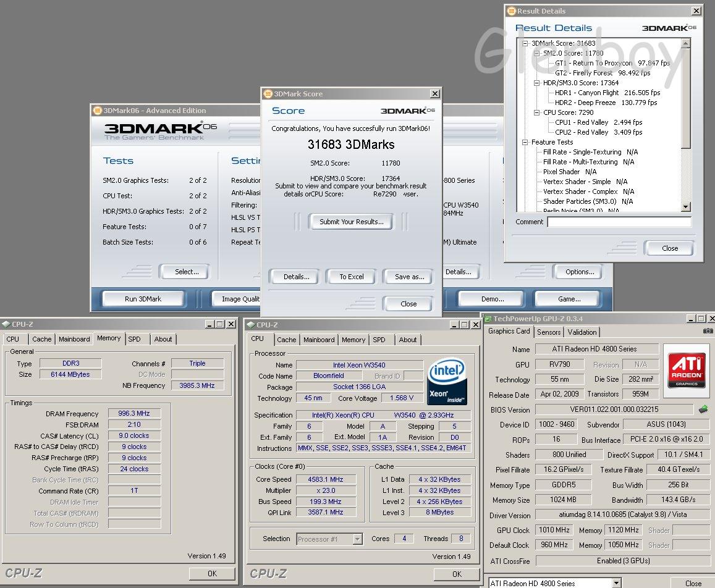Collapse the 3DMark Score tree node
This screenshot has height=588, width=715.
(x=525, y=43)
